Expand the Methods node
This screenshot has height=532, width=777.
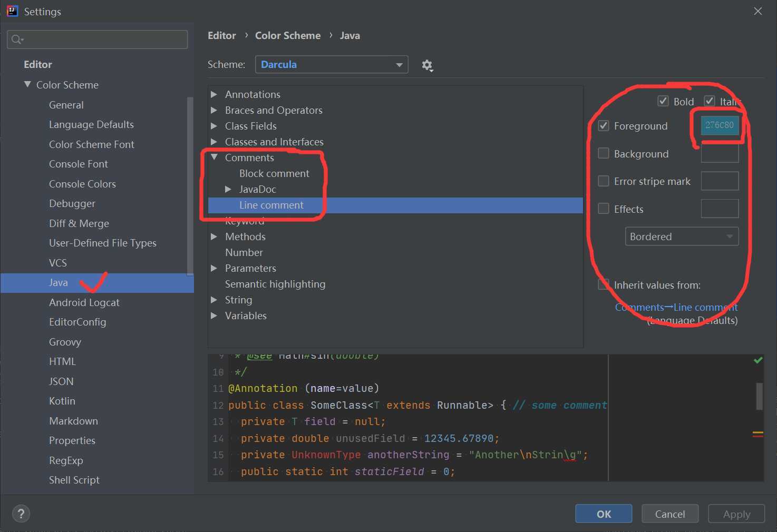pyautogui.click(x=214, y=237)
